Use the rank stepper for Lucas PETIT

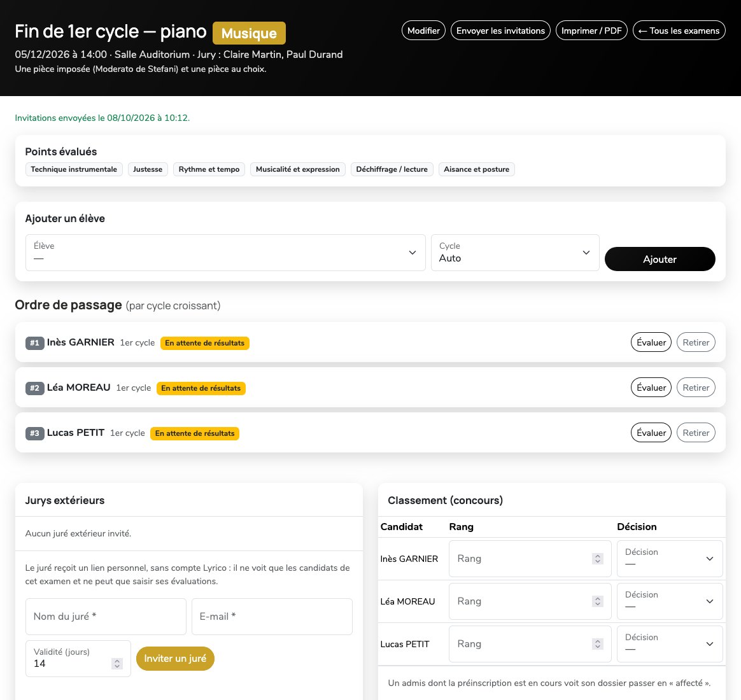tap(598, 644)
